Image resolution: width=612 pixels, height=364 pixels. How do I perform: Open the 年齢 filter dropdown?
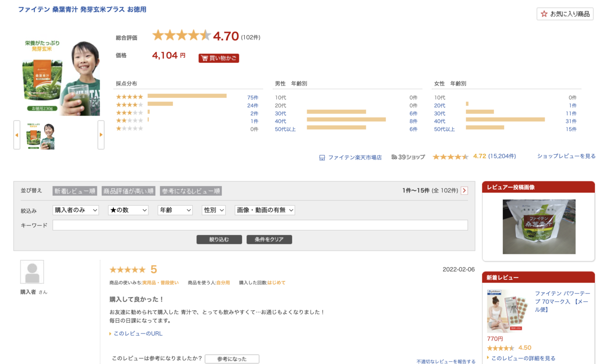(x=175, y=210)
